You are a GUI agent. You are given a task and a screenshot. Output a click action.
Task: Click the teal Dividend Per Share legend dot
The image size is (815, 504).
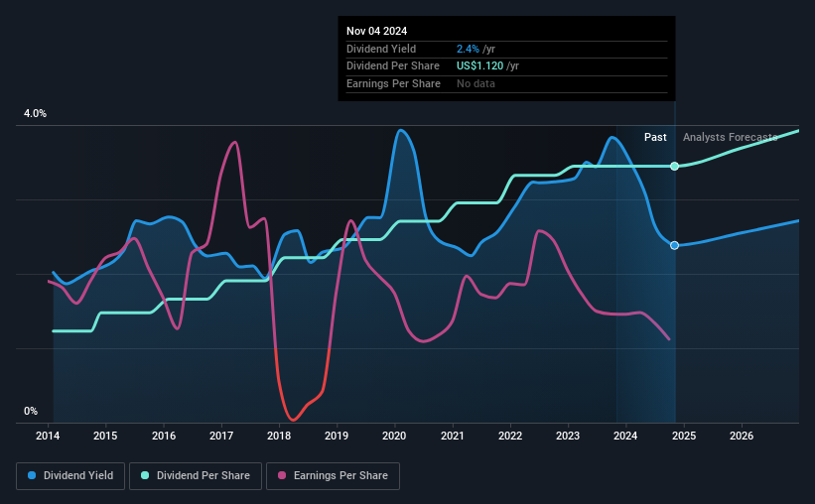(x=145, y=475)
